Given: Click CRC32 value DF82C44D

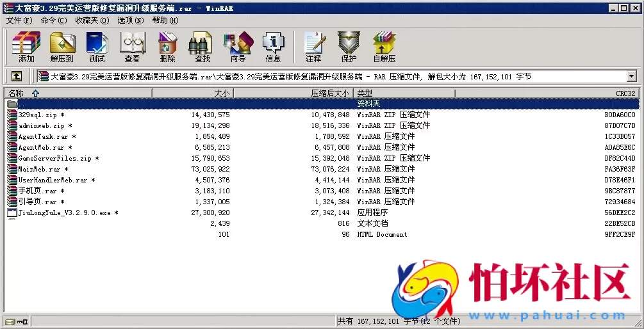Looking at the screenshot, I should click(x=620, y=158).
